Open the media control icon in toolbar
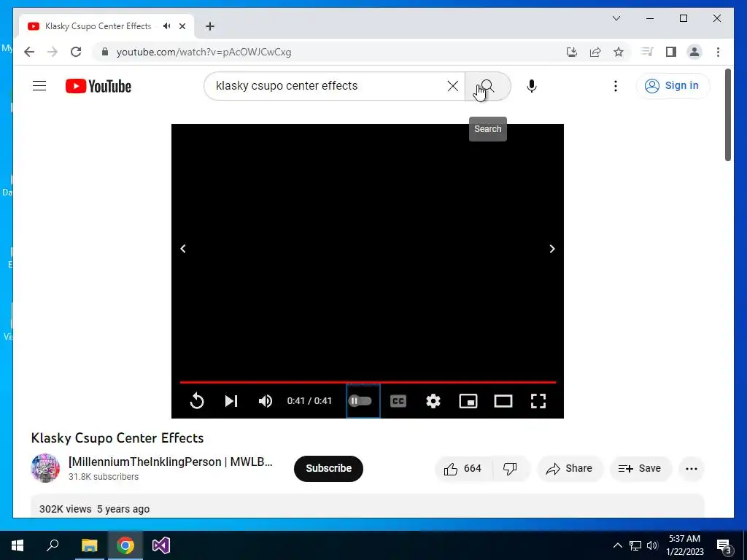Viewport: 747px width, 560px height. [647, 52]
